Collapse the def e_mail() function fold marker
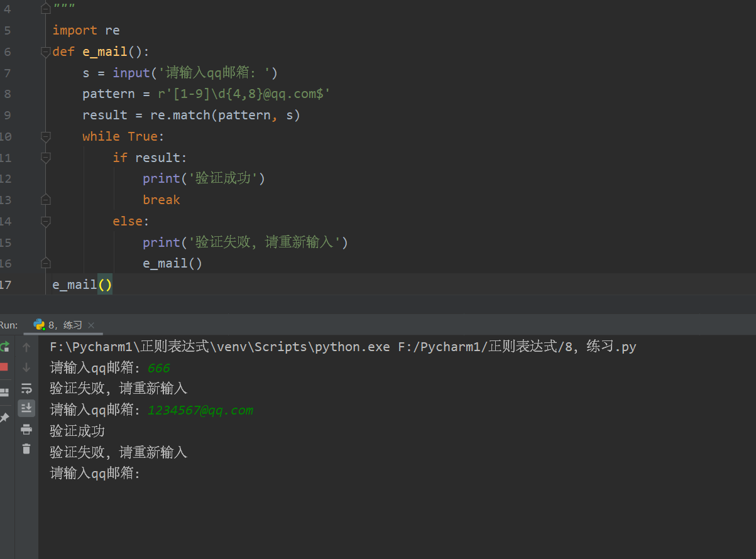The image size is (756, 559). point(45,52)
